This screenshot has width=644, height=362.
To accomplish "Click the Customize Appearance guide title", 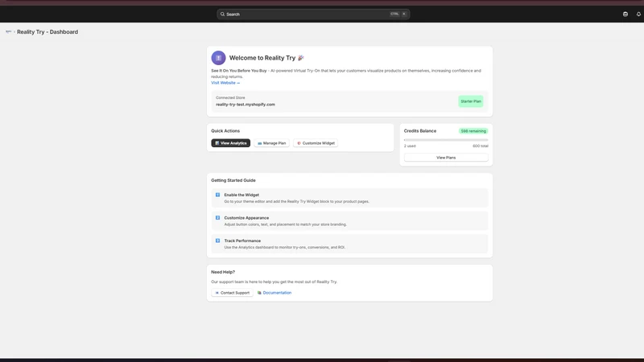I will coord(246,218).
